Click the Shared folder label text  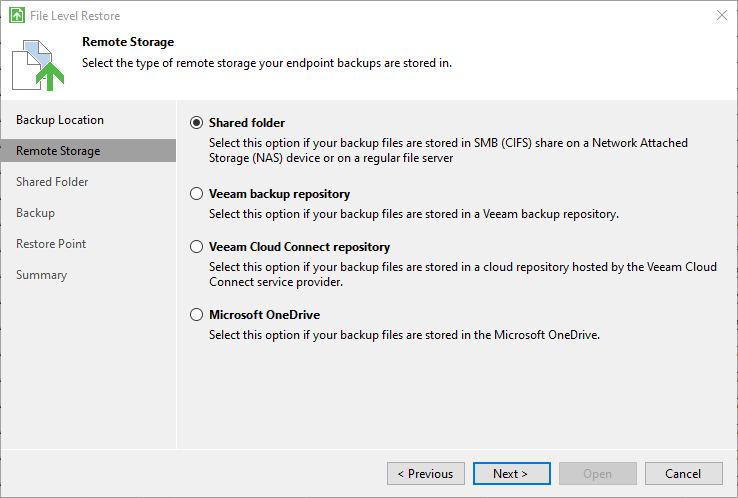(x=247, y=123)
